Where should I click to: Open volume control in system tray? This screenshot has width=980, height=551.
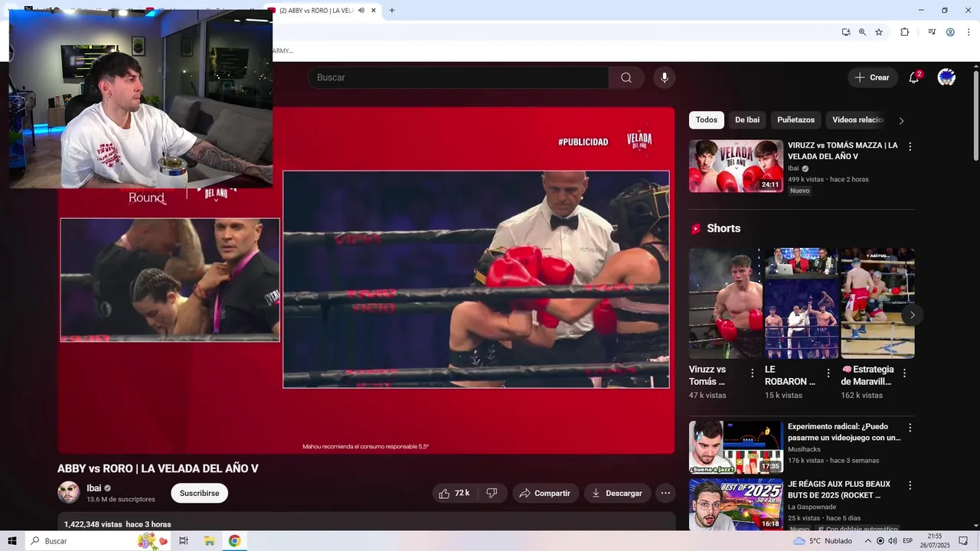[892, 541]
